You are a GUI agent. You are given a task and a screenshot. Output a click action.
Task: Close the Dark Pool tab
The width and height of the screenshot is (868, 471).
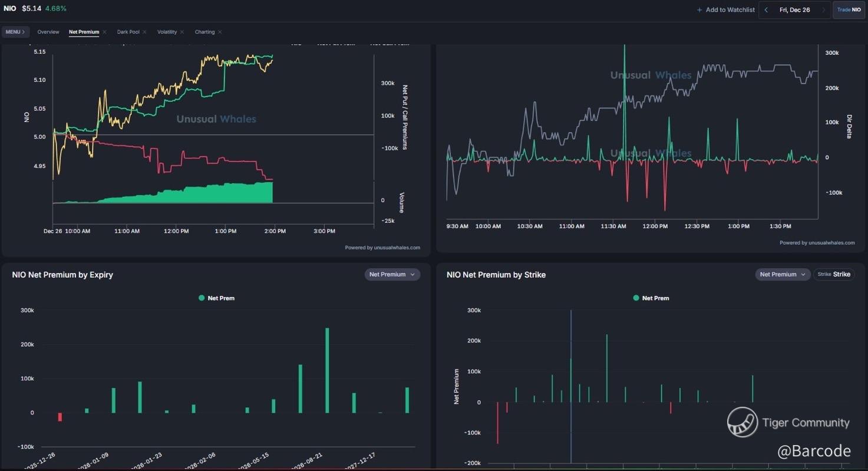point(144,32)
